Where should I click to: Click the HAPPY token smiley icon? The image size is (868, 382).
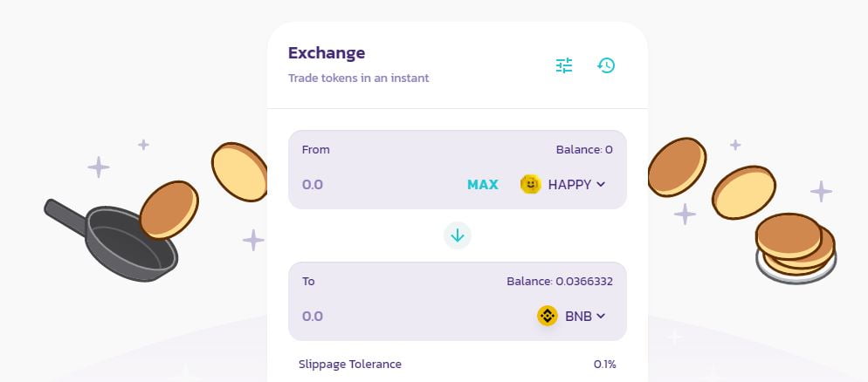tap(531, 184)
